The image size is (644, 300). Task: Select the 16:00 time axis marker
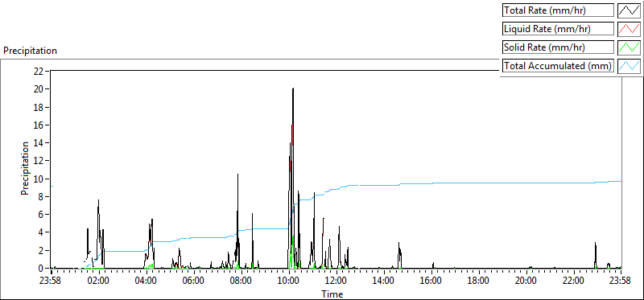pyautogui.click(x=431, y=282)
